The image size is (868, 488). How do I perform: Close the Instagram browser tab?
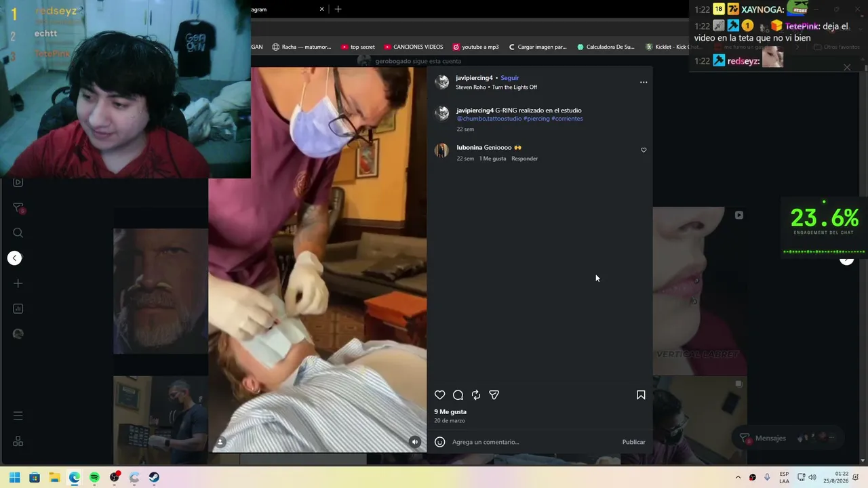(322, 9)
